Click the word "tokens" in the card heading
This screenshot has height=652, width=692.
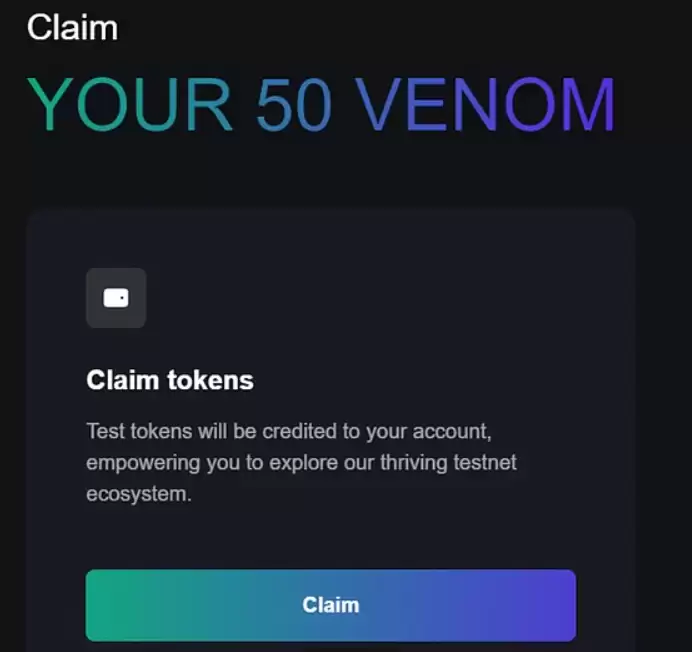click(211, 380)
